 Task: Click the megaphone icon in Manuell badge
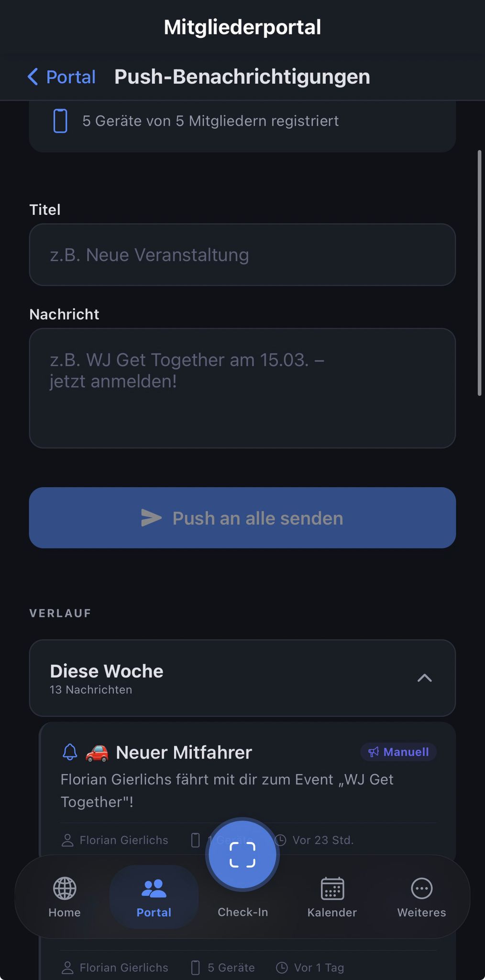(x=374, y=752)
